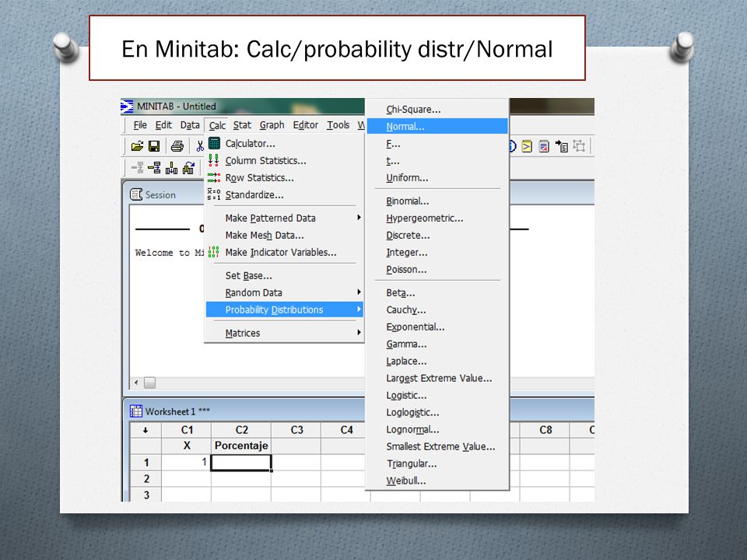The image size is (747, 560).
Task: Select Cauchy distribution
Action: 437,310
